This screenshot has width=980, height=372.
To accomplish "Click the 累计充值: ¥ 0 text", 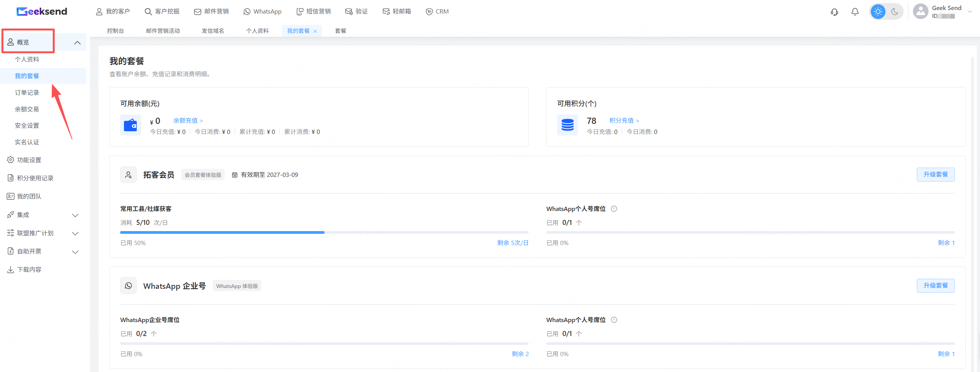I will [x=257, y=132].
